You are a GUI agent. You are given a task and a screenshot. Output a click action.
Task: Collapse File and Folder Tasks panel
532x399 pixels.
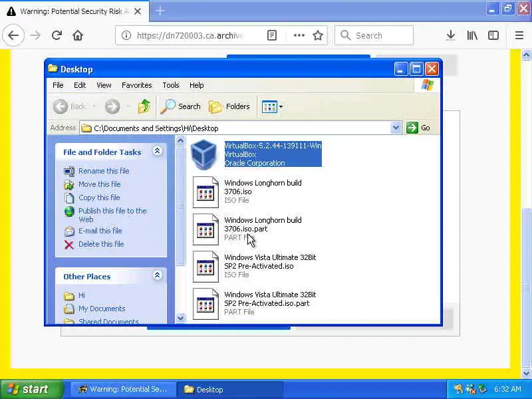(x=157, y=151)
